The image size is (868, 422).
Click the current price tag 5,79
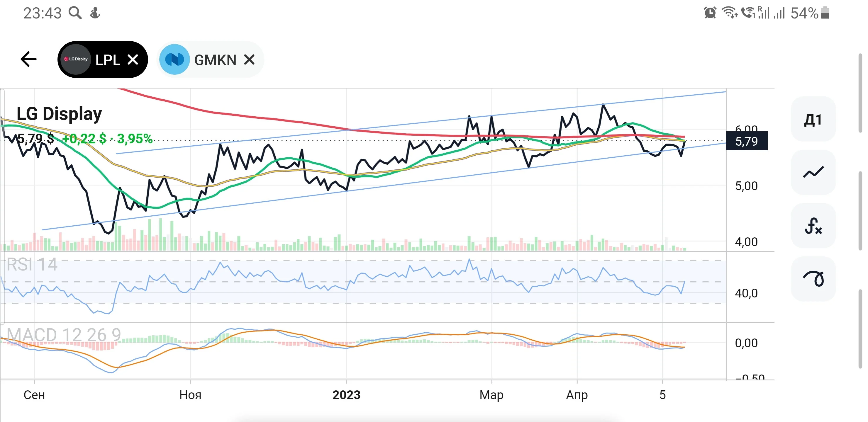tap(746, 141)
